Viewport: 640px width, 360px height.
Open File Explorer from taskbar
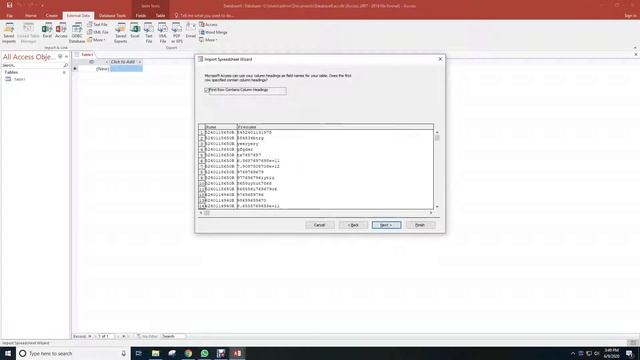click(x=156, y=353)
